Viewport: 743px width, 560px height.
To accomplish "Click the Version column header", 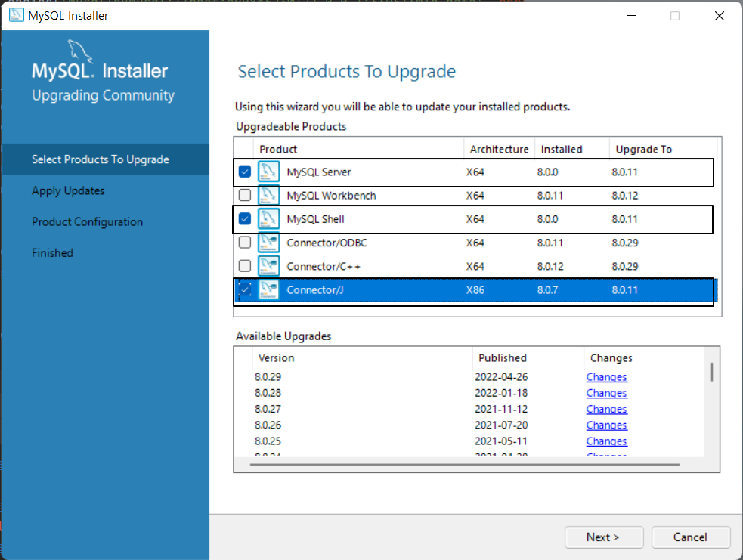I will pos(363,358).
